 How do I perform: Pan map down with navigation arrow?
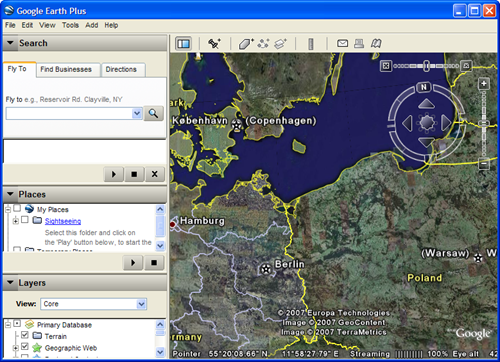pyautogui.click(x=426, y=142)
